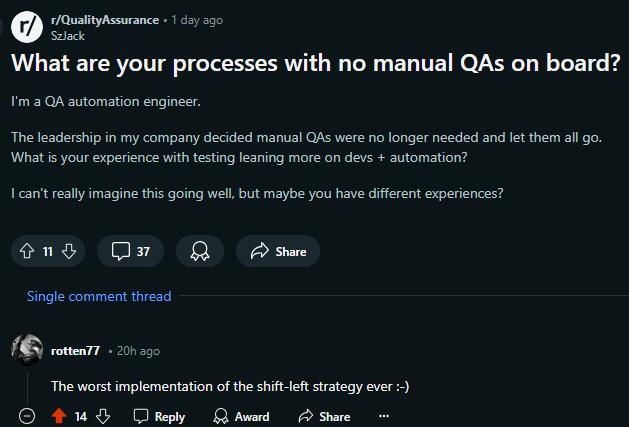629x427 pixels.
Task: Click the r/QualityAssurance subreddit avatar icon
Action: point(27,26)
